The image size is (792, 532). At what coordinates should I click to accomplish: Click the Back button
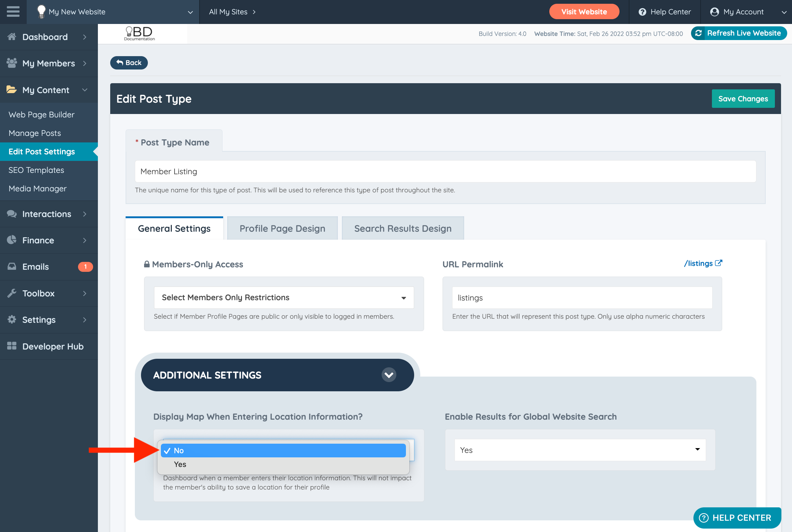[129, 63]
